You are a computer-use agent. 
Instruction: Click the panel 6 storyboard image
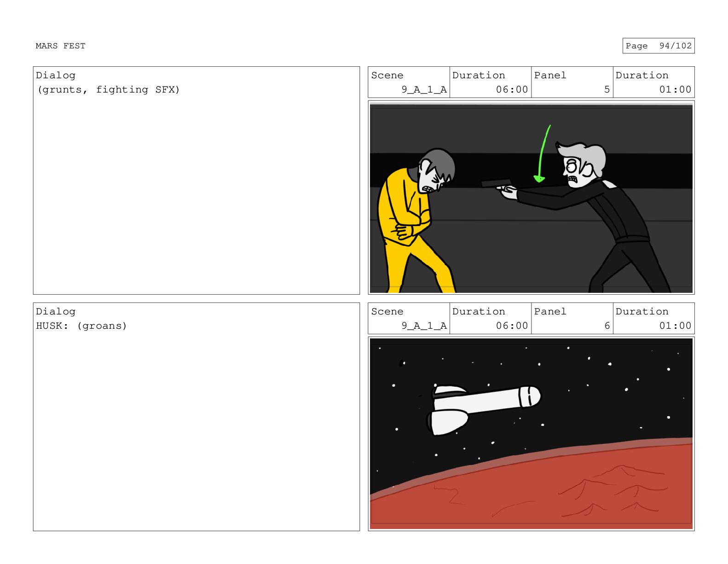tap(531, 434)
